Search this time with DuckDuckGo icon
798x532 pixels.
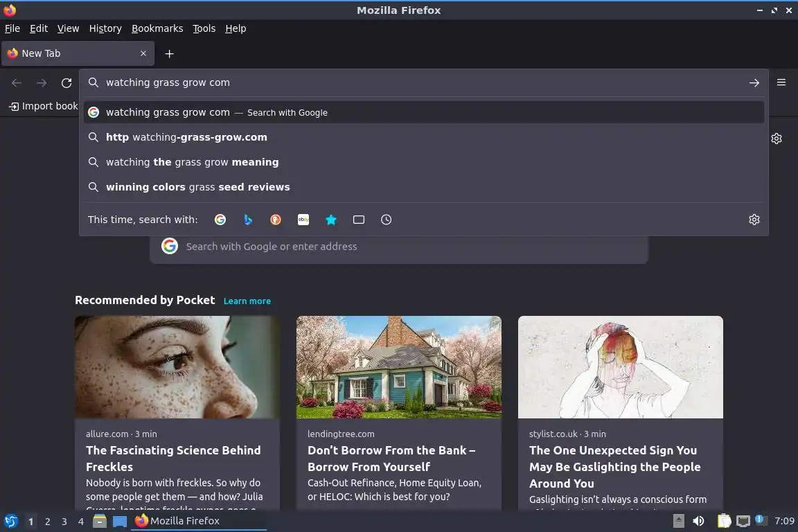coord(275,220)
